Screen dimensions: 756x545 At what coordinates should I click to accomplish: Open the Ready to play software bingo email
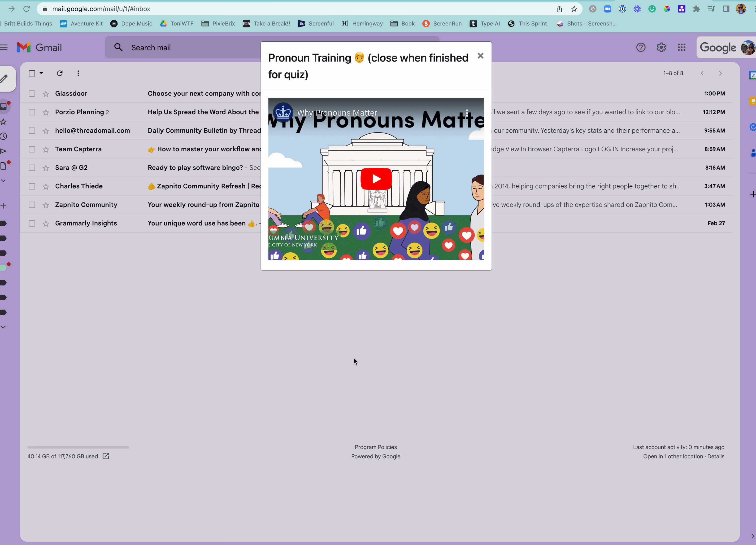195,168
